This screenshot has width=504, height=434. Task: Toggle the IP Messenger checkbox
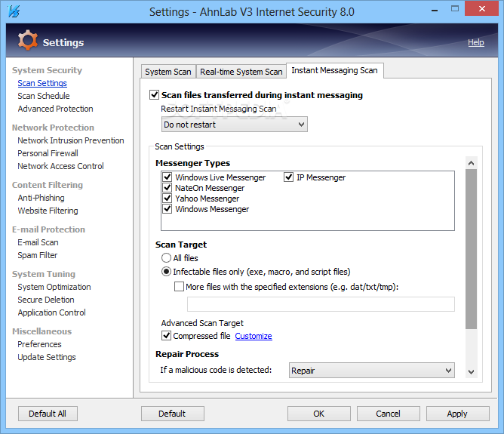pos(288,177)
